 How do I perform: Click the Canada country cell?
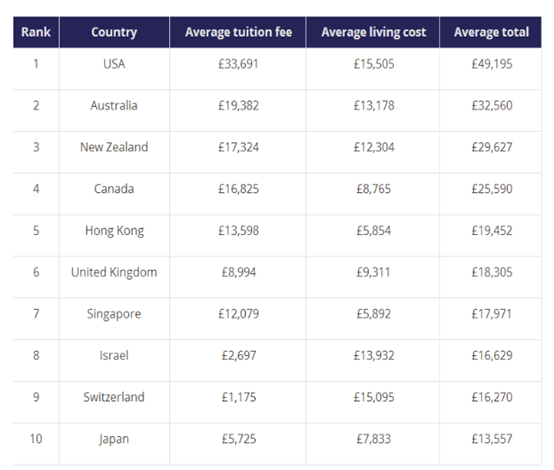(x=114, y=189)
